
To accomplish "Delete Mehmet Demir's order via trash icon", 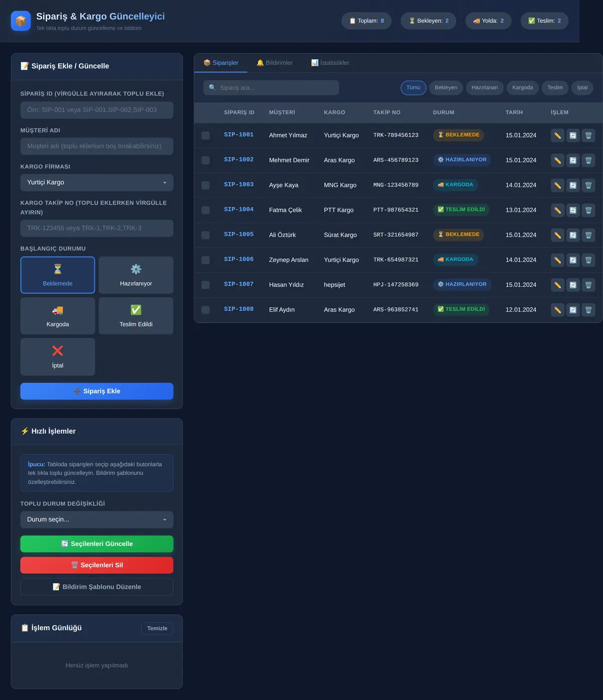I will tap(588, 160).
